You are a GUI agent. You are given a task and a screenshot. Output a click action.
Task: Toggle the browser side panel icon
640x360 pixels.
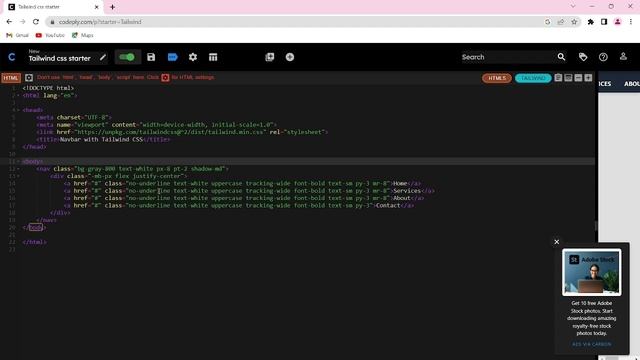click(x=604, y=22)
